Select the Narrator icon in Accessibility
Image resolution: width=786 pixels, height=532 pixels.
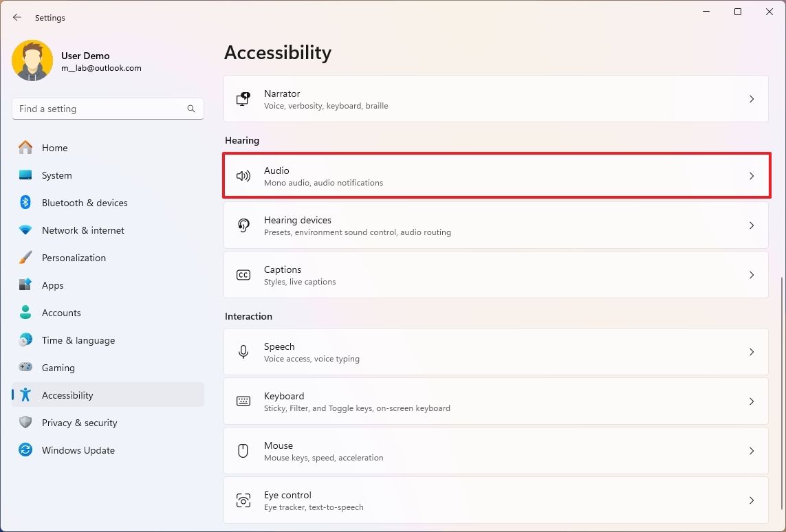click(243, 98)
